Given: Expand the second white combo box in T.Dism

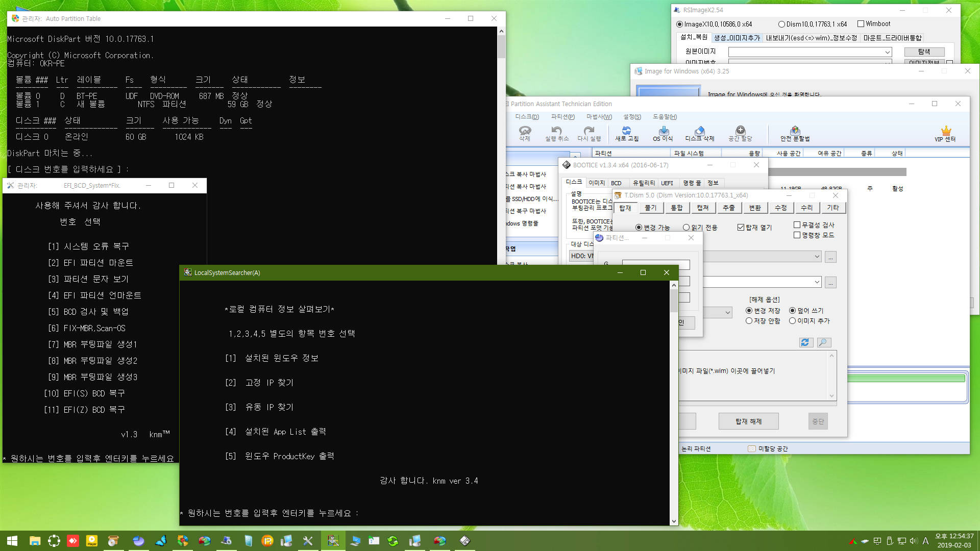Looking at the screenshot, I should [x=817, y=282].
